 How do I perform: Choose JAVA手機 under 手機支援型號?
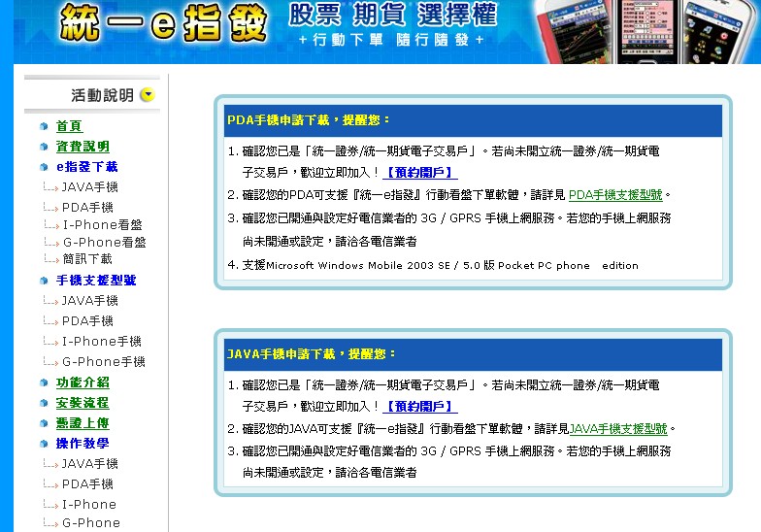(x=89, y=301)
